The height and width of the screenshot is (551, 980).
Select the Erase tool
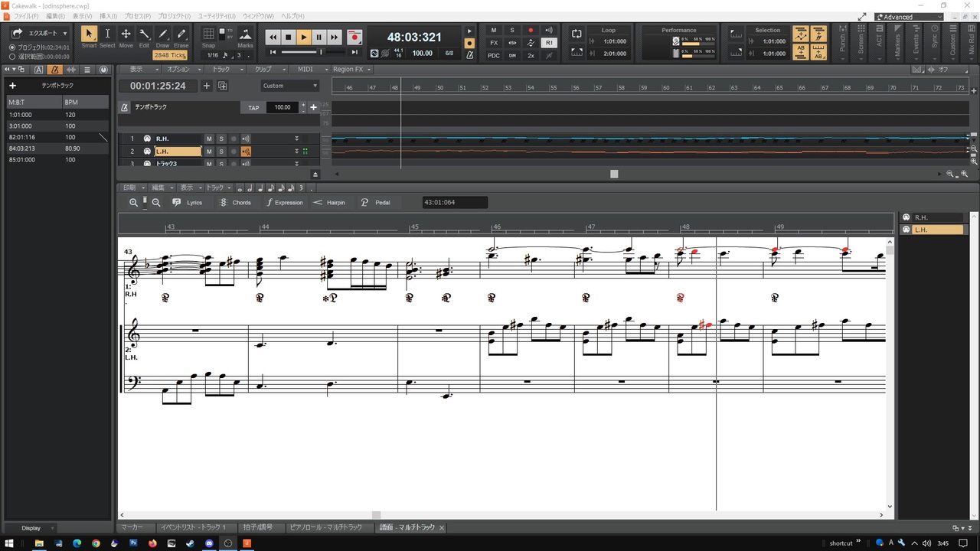(x=181, y=37)
